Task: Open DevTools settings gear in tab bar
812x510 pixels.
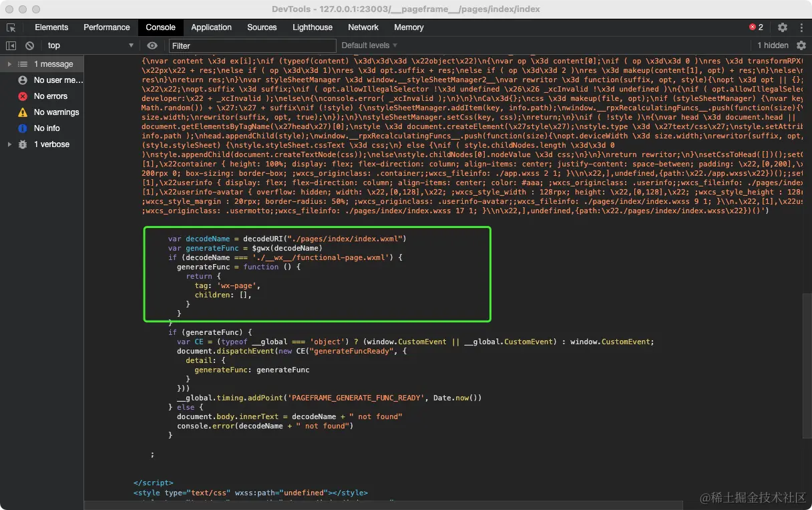Action: pyautogui.click(x=783, y=27)
